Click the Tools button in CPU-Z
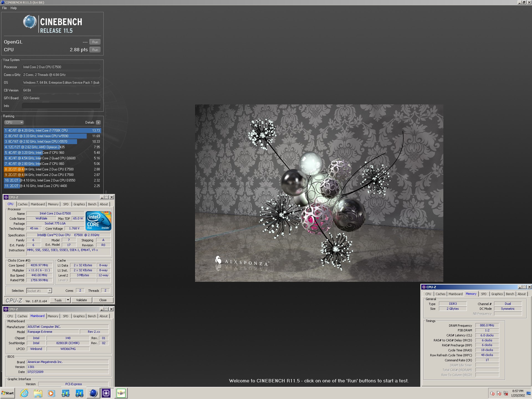 coord(58,300)
